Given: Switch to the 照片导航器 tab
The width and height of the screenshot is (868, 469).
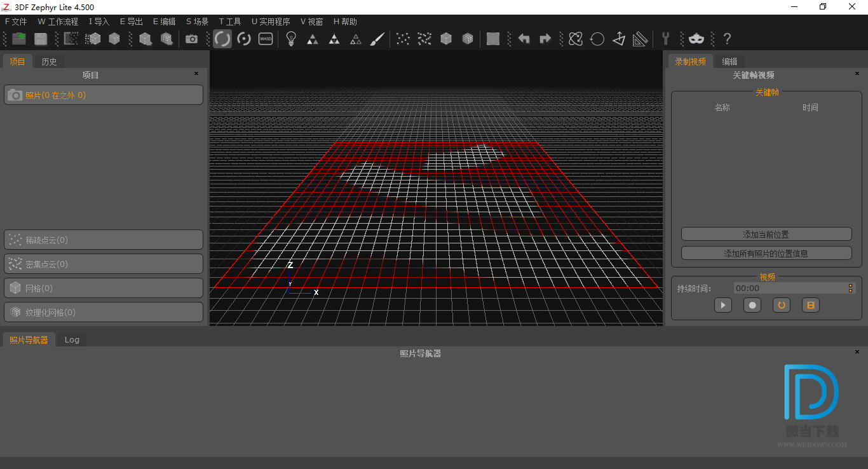Looking at the screenshot, I should click(x=29, y=340).
